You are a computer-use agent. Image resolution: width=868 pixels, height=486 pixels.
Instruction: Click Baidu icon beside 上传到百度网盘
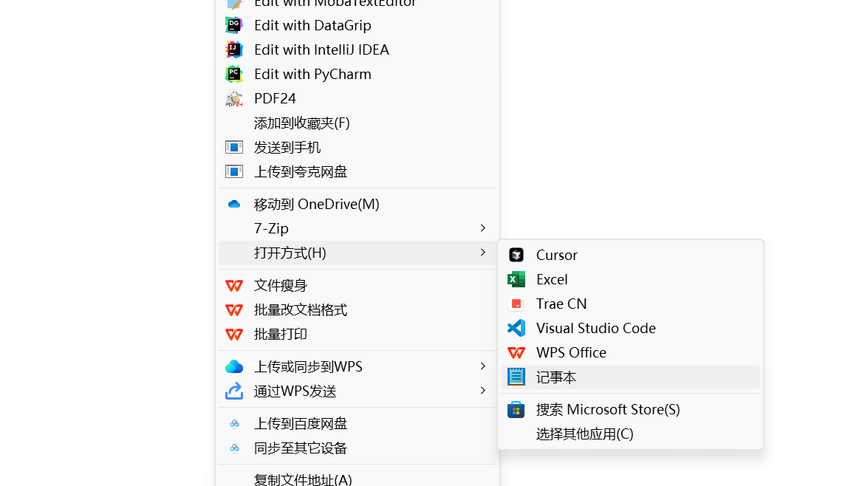(235, 424)
